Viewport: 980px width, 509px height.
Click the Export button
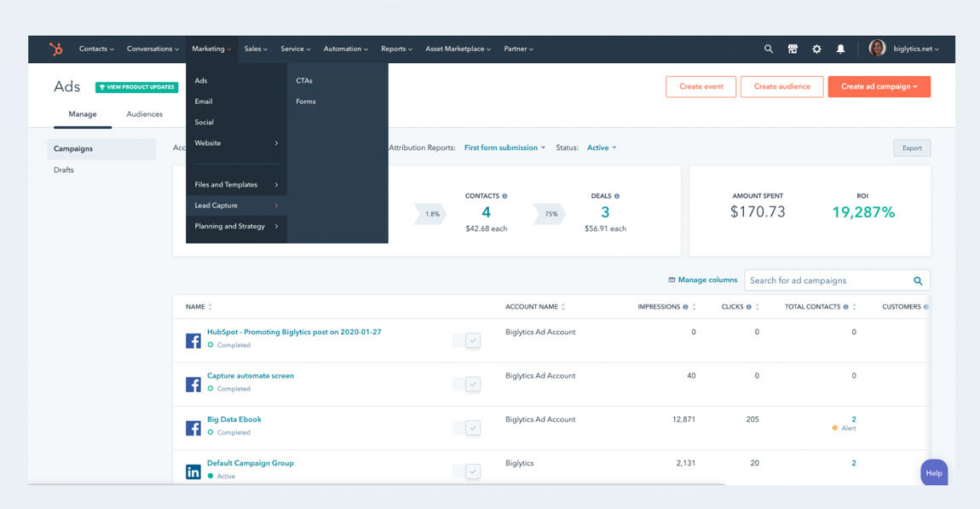[x=912, y=147]
